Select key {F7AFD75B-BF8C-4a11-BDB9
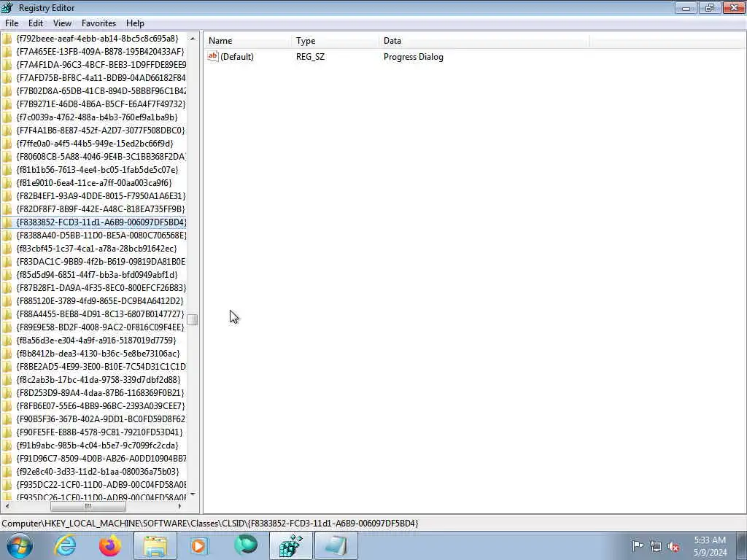 tap(101, 77)
